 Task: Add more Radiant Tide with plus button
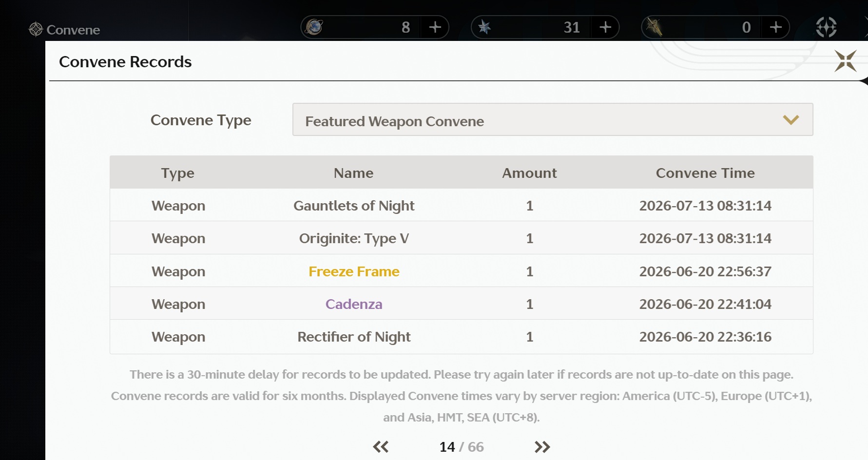pos(605,27)
